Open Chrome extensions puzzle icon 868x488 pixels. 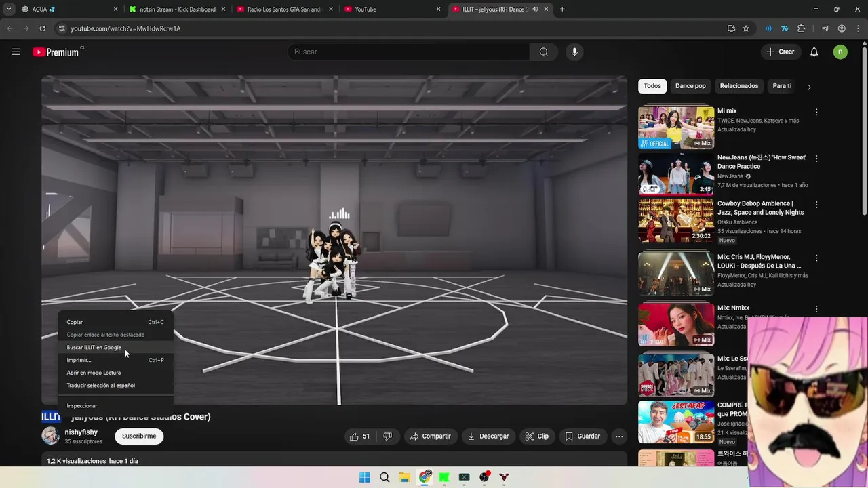click(802, 28)
